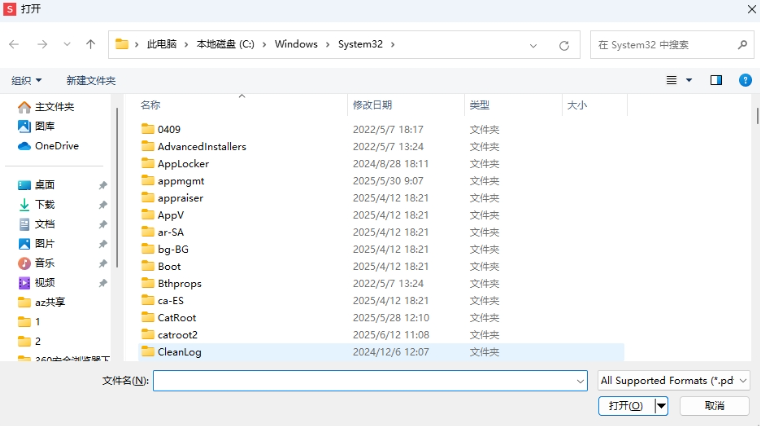Sort by 大小 column header

point(577,105)
